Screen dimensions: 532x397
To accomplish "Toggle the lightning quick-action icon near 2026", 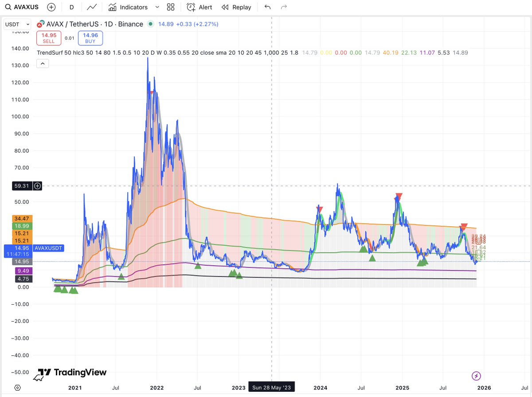I will coord(476,376).
